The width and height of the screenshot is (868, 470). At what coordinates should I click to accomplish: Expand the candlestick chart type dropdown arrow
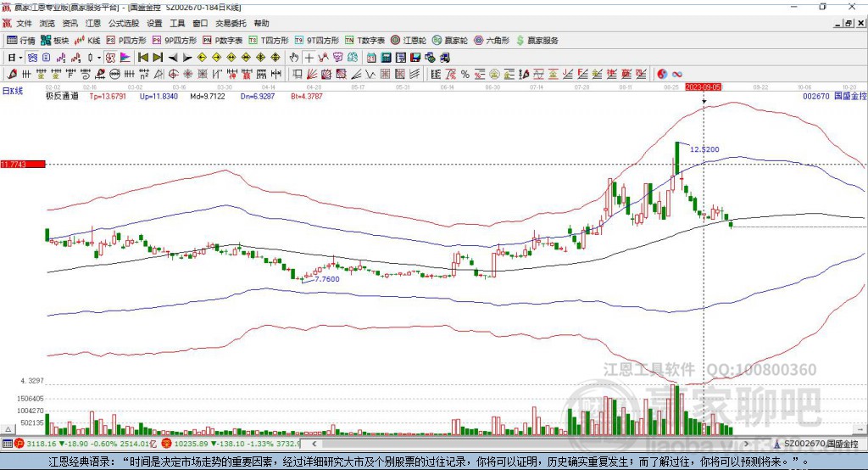click(x=99, y=58)
